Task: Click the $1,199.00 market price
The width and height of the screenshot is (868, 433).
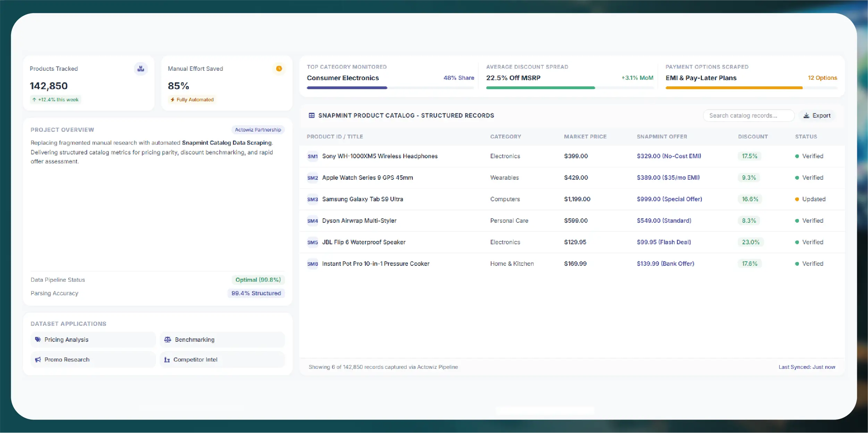Action: [x=577, y=199]
